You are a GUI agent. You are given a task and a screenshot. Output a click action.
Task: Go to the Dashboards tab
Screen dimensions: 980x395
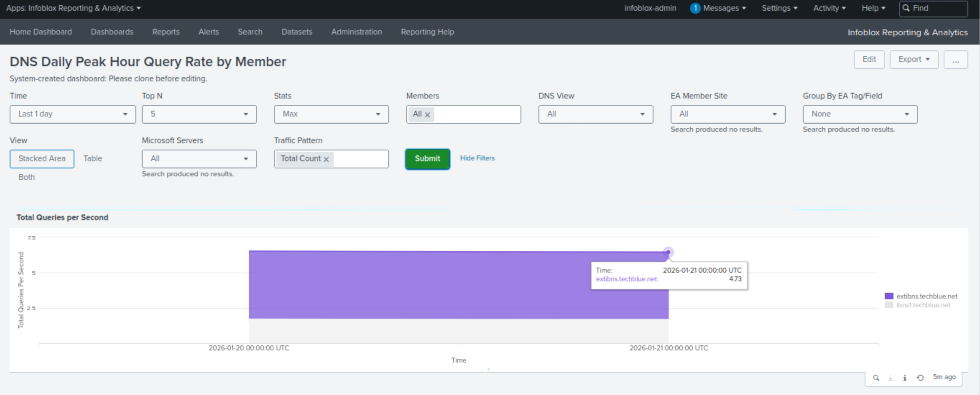tap(112, 32)
